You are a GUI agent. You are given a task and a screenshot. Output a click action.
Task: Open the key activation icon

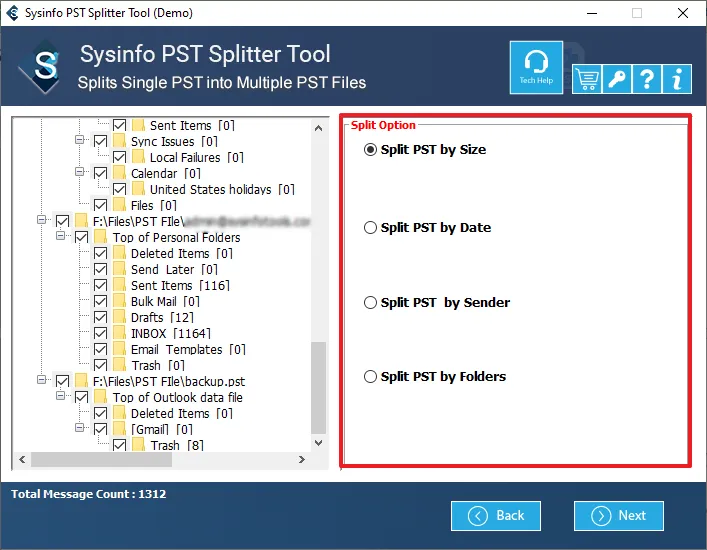click(x=617, y=79)
